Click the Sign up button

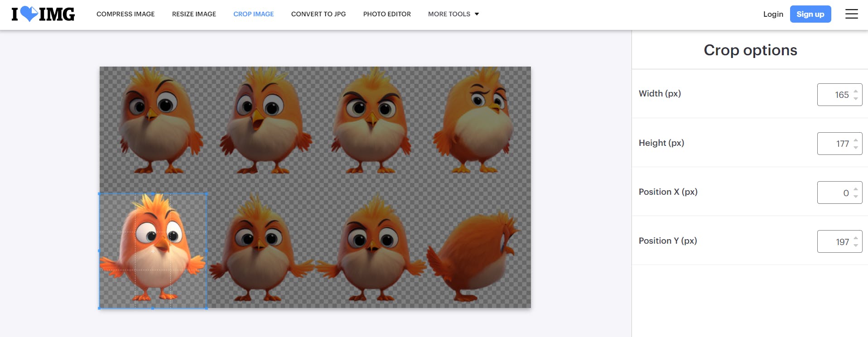[810, 14]
